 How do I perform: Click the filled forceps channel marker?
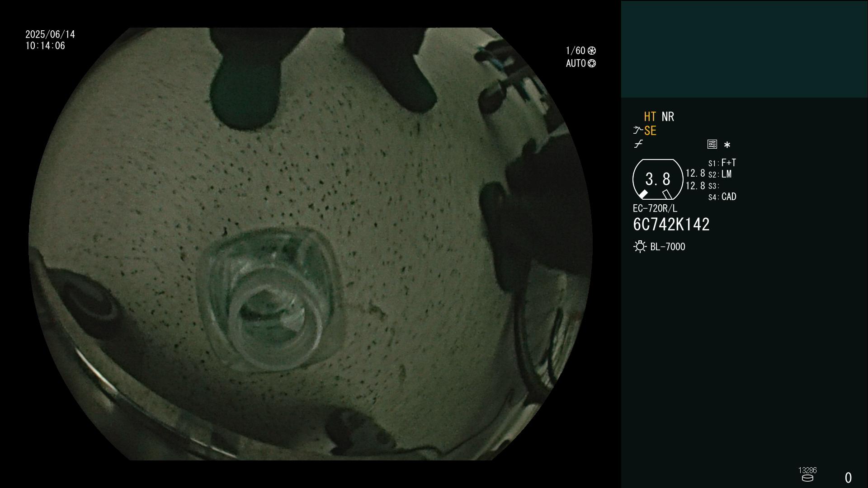(643, 194)
